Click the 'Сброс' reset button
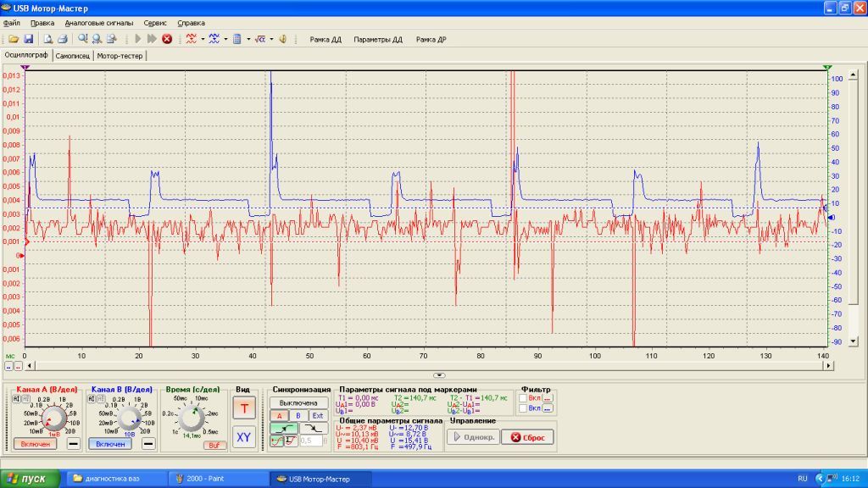 coord(527,437)
